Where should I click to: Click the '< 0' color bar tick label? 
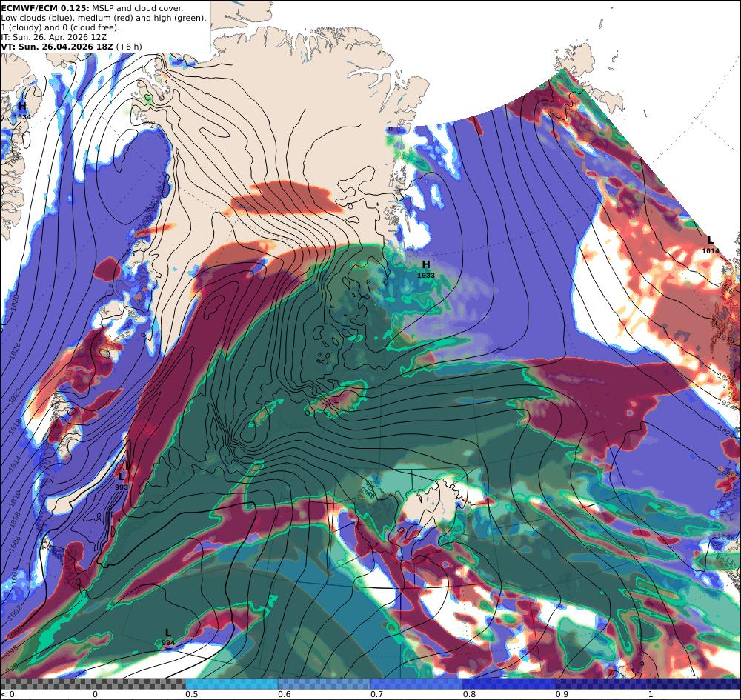(x=7, y=694)
